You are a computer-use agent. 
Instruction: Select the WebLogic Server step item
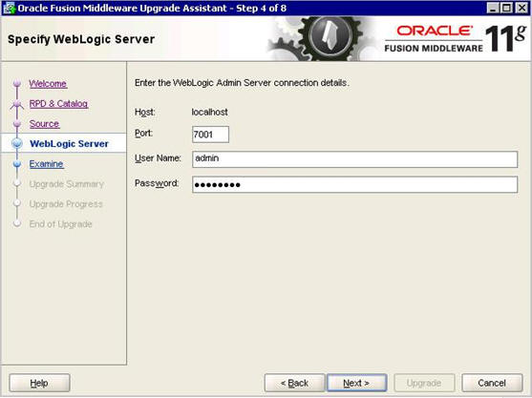click(x=69, y=144)
